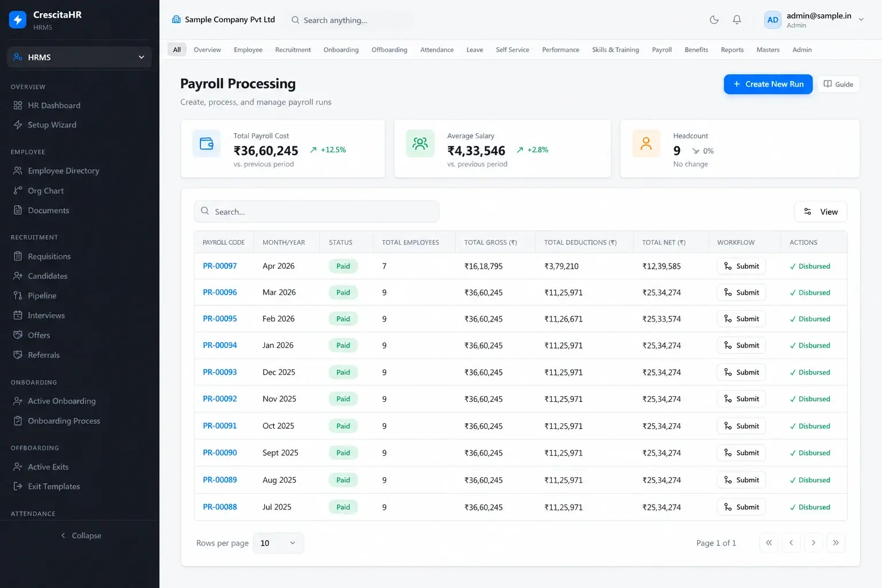Jump to the last page arrow
This screenshot has width=882, height=588.
[835, 543]
